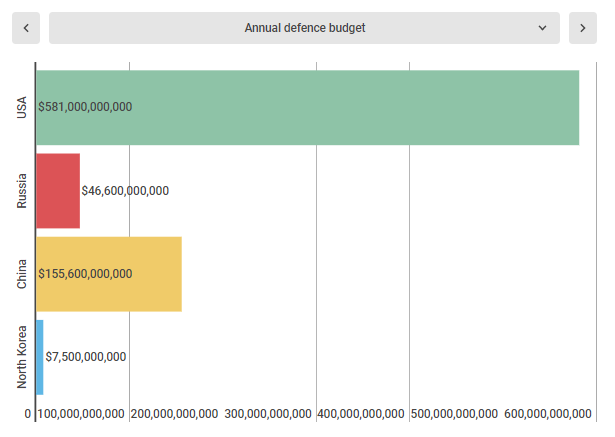Select the $7,500,000,000 value label

tap(86, 357)
